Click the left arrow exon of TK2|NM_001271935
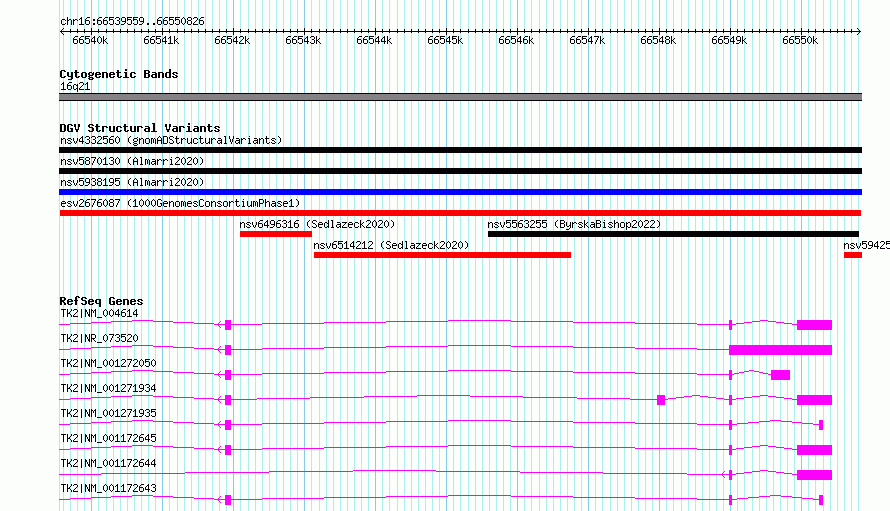The height and width of the screenshot is (511, 890). pos(228,425)
